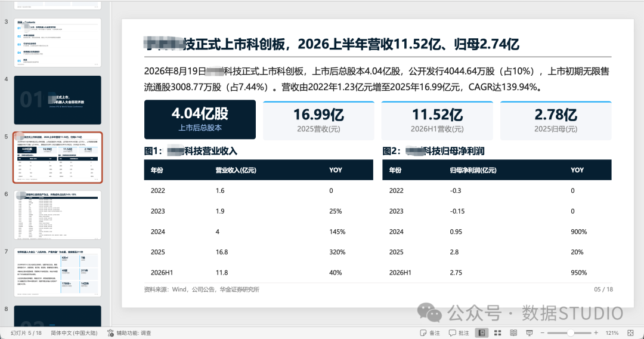The image size is (644, 339).
Task: Click the 121% zoom level
Action: (x=612, y=333)
